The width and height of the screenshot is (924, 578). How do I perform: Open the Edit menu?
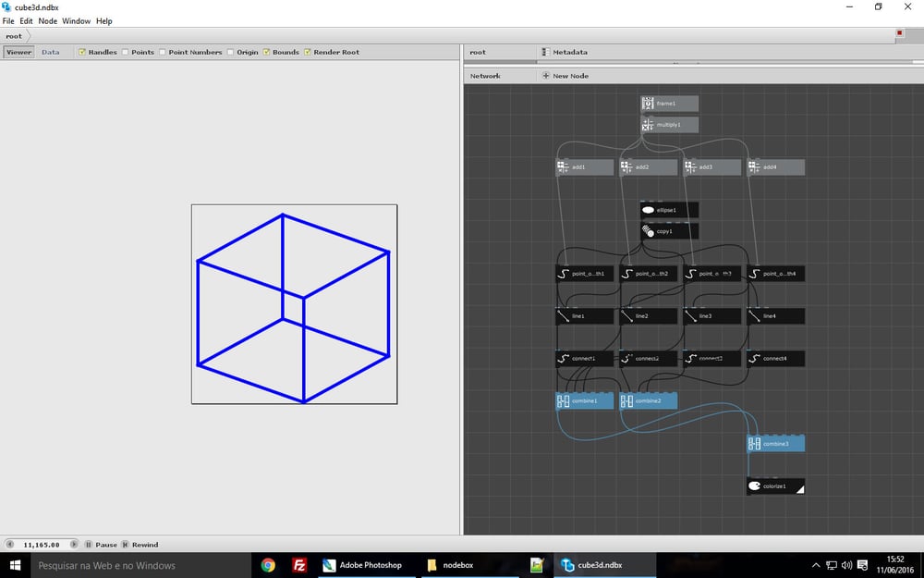(27, 20)
